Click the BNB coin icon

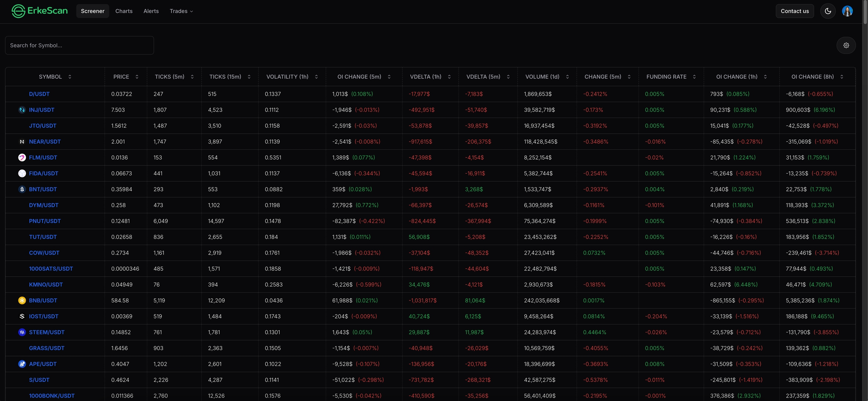tap(22, 300)
